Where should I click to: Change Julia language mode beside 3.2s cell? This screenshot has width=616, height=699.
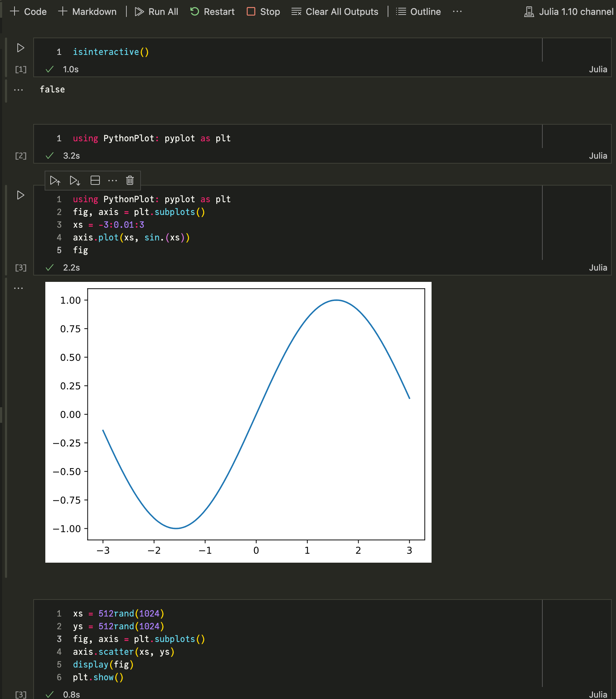coord(598,156)
